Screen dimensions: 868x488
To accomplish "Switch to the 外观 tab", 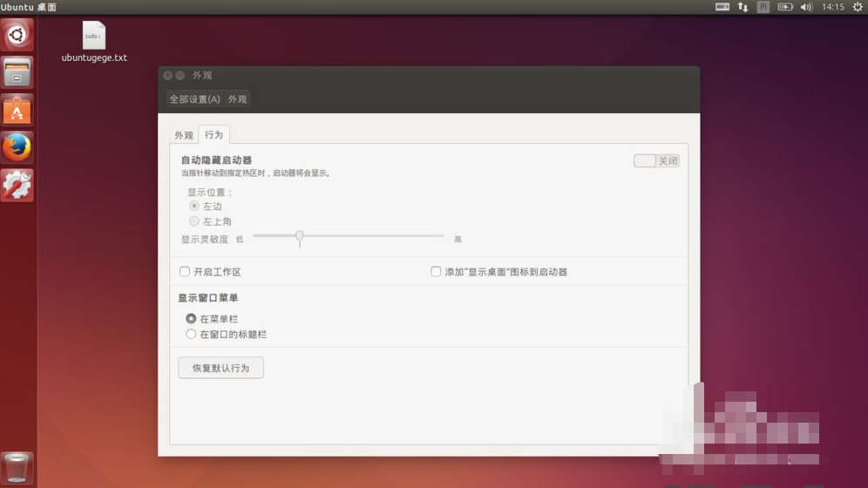I will [x=184, y=135].
